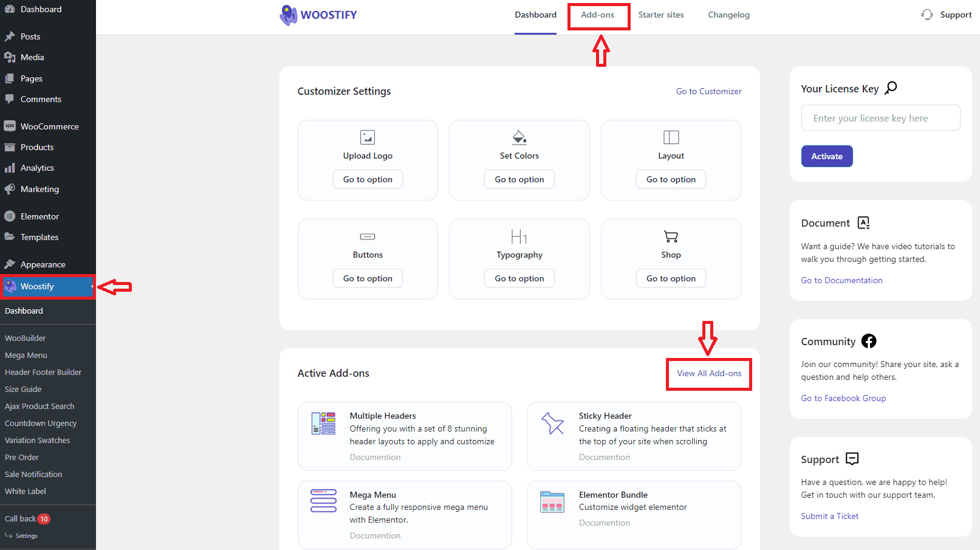The height and width of the screenshot is (550, 980).
Task: Open the WooCommerce menu icon
Action: (10, 126)
